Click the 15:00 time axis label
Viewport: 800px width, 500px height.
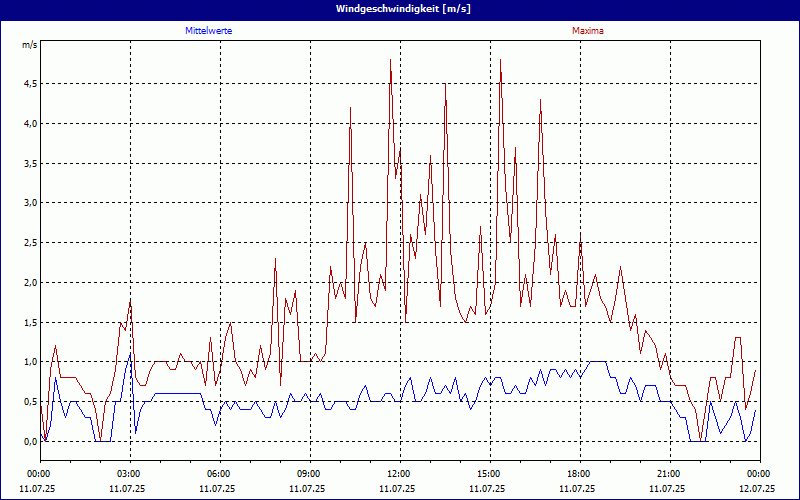click(489, 474)
